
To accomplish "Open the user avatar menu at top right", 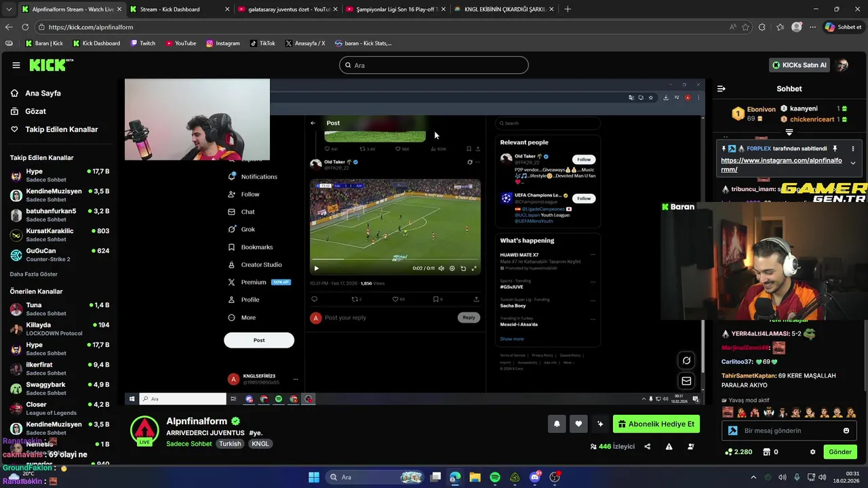I will coord(842,65).
